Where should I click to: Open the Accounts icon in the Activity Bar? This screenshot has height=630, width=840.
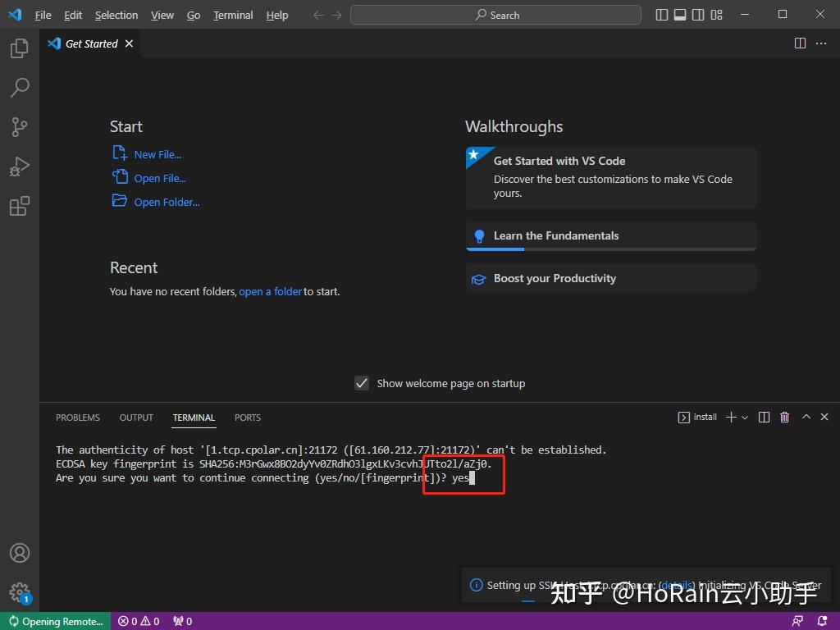[19, 553]
